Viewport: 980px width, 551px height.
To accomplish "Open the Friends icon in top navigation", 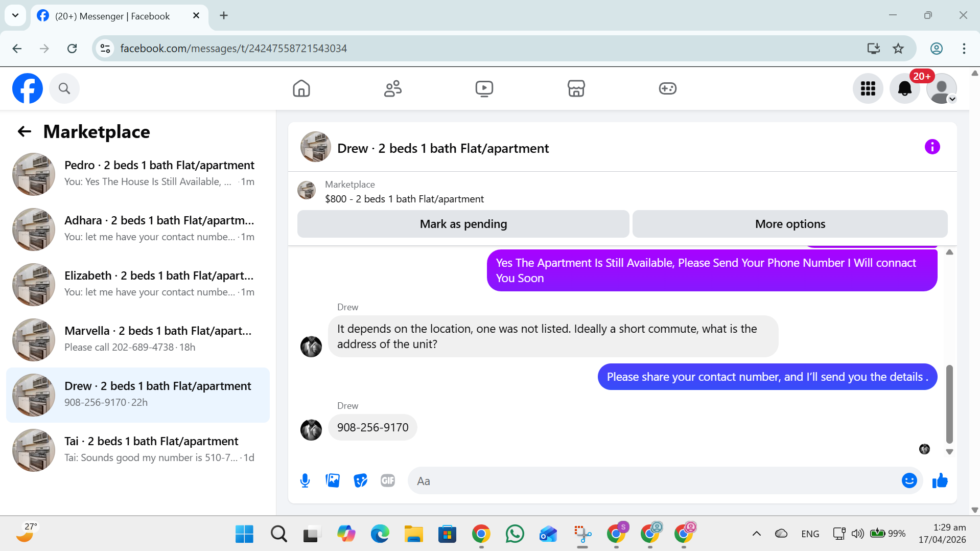I will coord(393,88).
